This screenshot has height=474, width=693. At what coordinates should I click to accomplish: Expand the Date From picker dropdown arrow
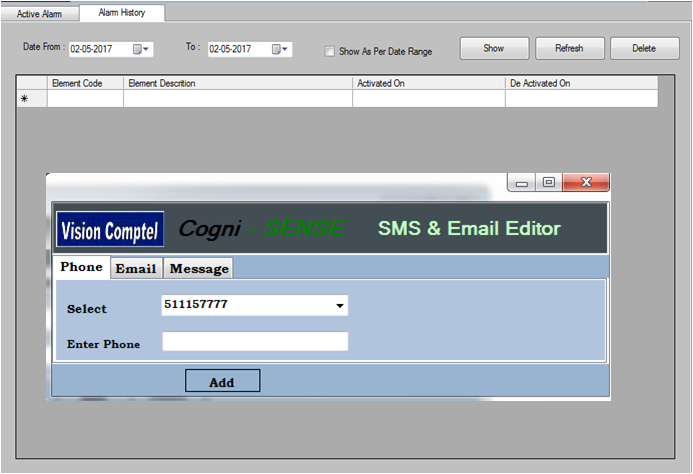[148, 49]
